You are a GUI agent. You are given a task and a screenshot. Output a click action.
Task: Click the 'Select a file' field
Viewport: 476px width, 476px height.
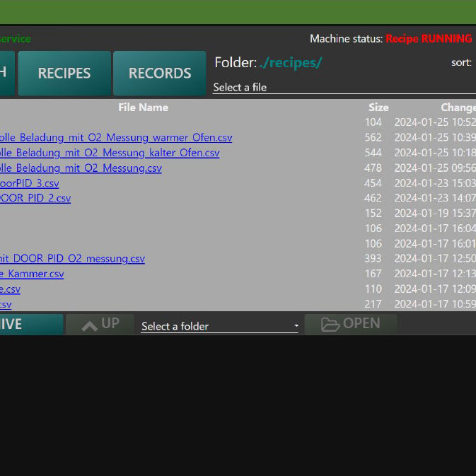(x=344, y=88)
